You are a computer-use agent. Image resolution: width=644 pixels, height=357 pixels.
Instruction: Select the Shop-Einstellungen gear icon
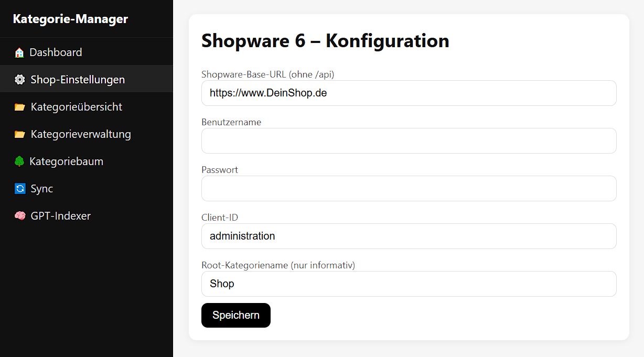click(x=19, y=79)
